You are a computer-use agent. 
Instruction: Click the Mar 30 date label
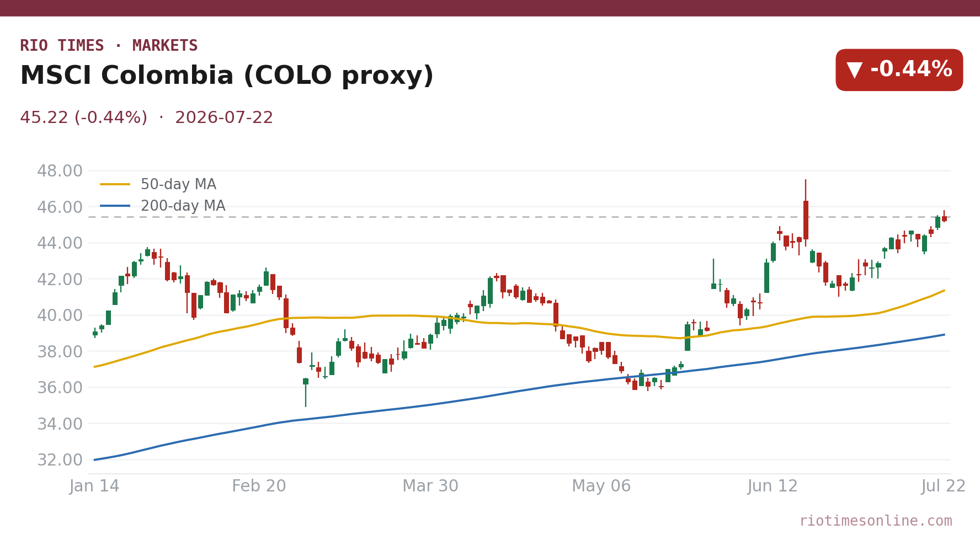[x=430, y=486]
